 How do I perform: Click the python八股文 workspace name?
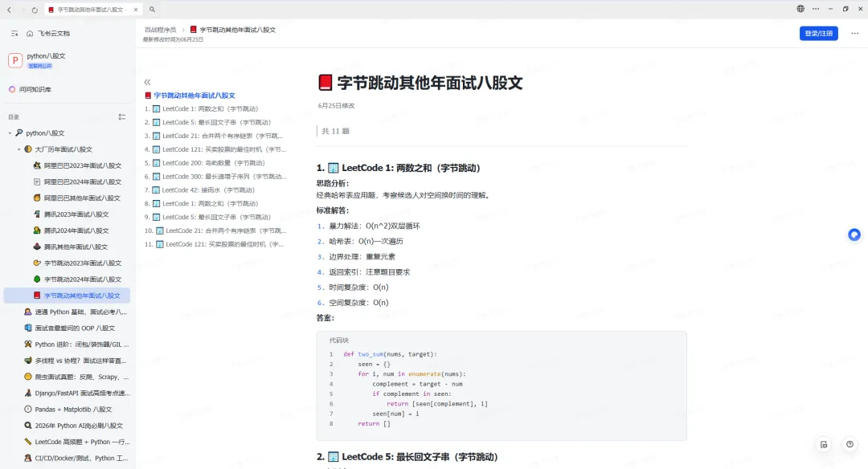(x=46, y=56)
